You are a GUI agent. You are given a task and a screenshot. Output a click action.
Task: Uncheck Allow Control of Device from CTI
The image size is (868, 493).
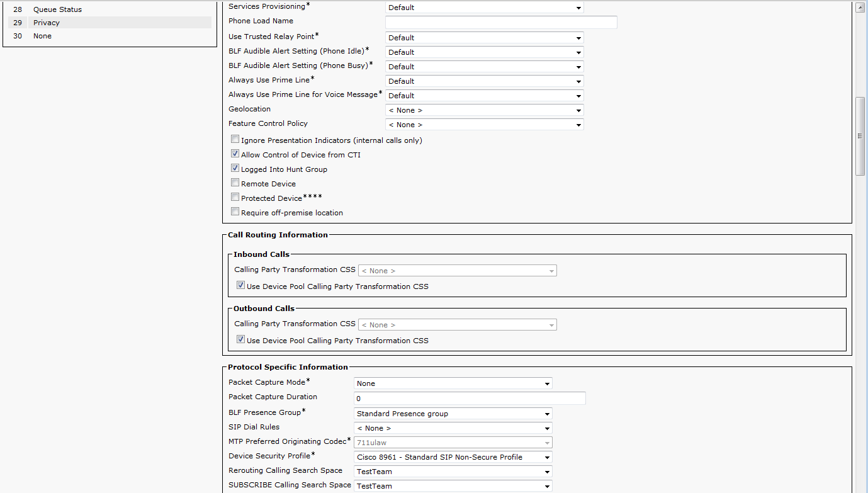[x=235, y=154]
